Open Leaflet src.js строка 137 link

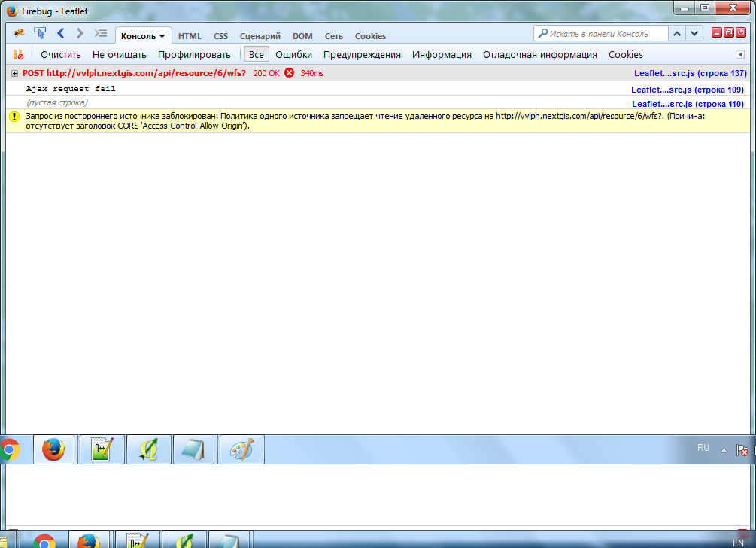691,73
